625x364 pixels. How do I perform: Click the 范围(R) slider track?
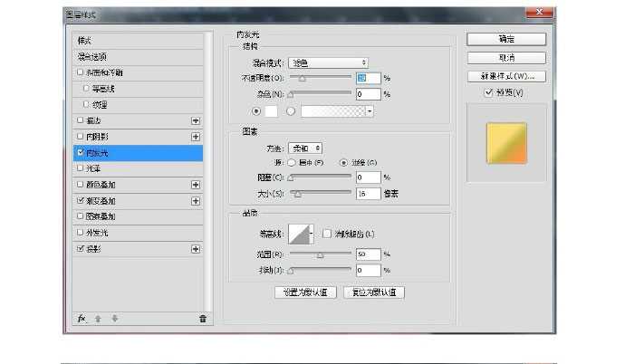(320, 253)
